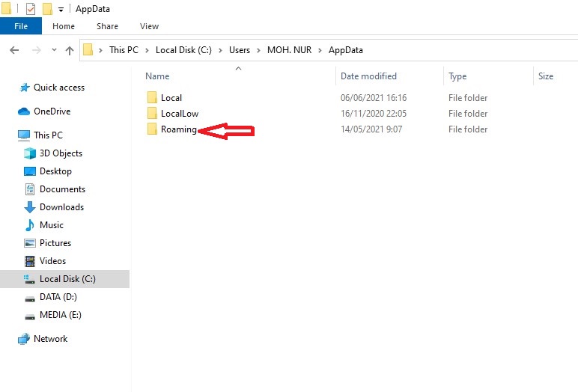This screenshot has height=392, width=578.
Task: Click the Documents page icon
Action: coord(30,189)
